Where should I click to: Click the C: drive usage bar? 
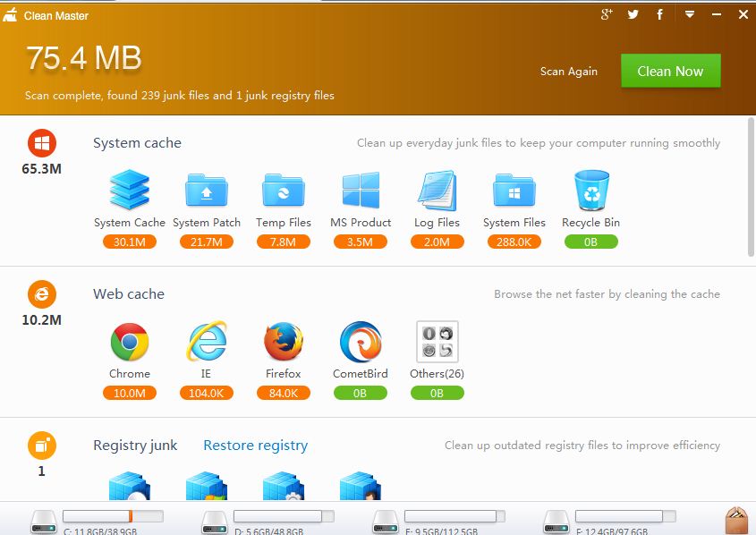point(113,516)
